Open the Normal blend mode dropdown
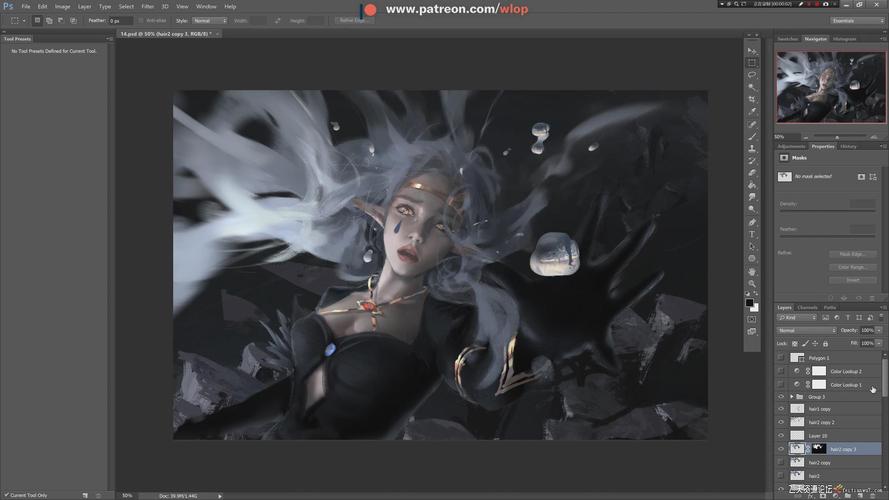The image size is (889, 500). [x=806, y=330]
